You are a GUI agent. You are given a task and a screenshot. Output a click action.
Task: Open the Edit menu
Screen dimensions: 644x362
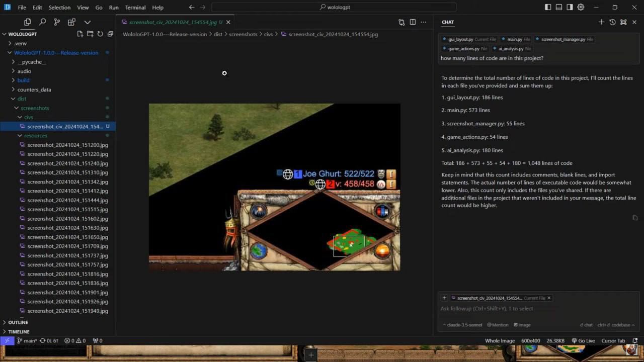37,8
